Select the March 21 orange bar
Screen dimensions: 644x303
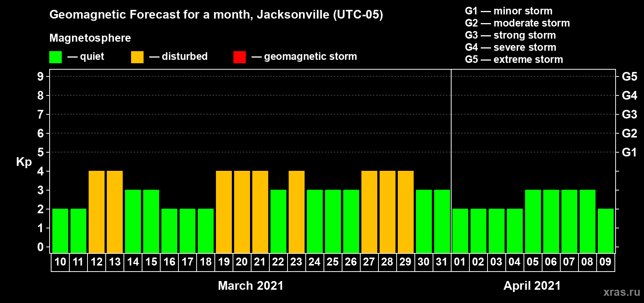point(260,212)
